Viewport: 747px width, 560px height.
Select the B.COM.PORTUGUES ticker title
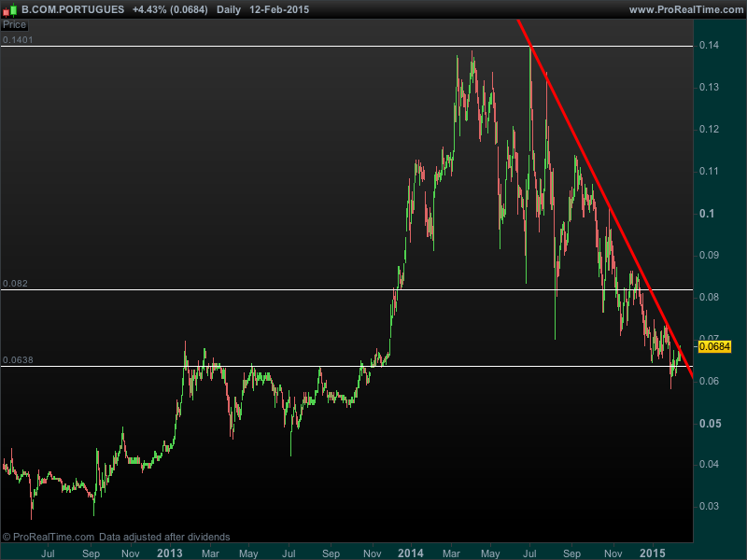73,9
